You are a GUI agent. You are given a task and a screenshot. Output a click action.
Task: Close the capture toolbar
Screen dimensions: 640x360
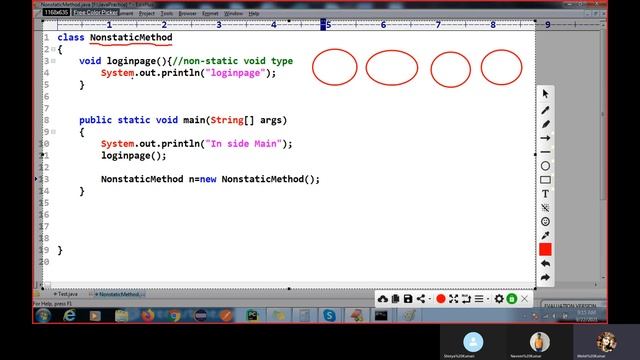(x=524, y=299)
